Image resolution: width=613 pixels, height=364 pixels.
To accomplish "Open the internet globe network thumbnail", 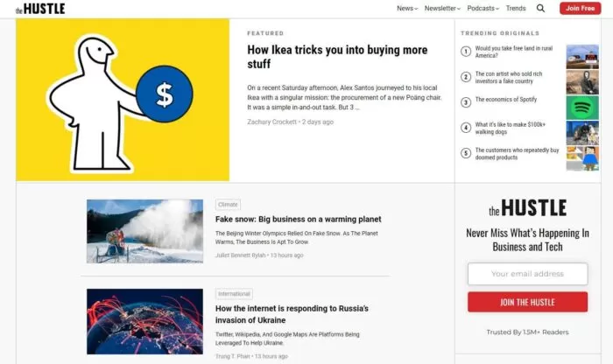I will 144,320.
